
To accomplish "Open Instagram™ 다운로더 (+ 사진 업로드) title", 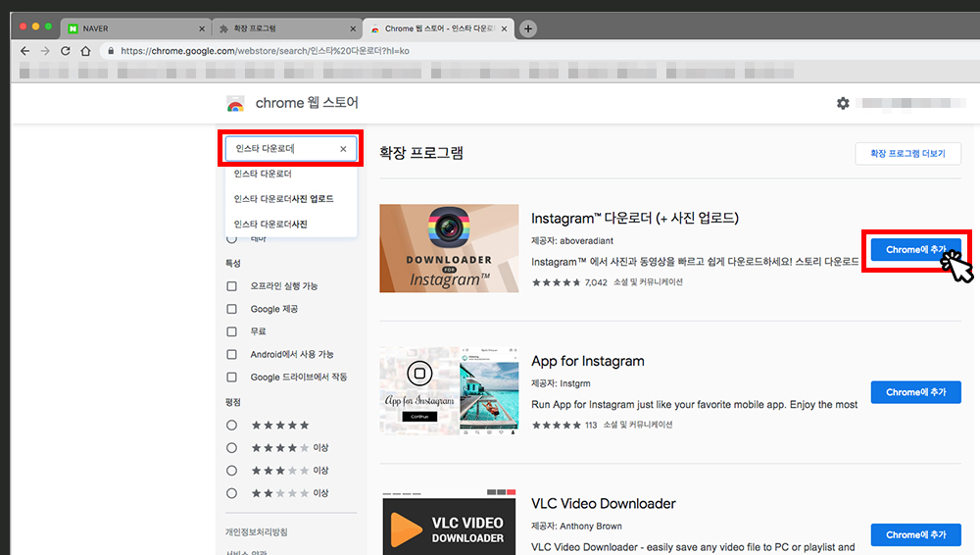I will point(634,218).
